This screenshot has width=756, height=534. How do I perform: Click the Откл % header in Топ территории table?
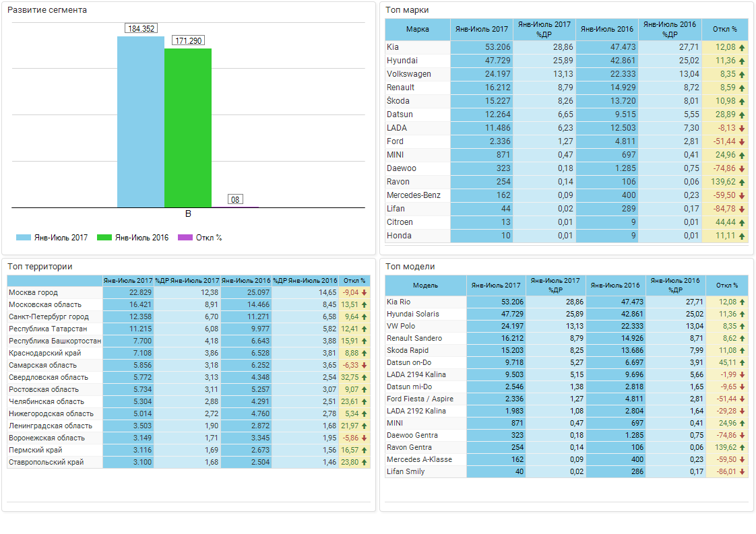tap(354, 281)
